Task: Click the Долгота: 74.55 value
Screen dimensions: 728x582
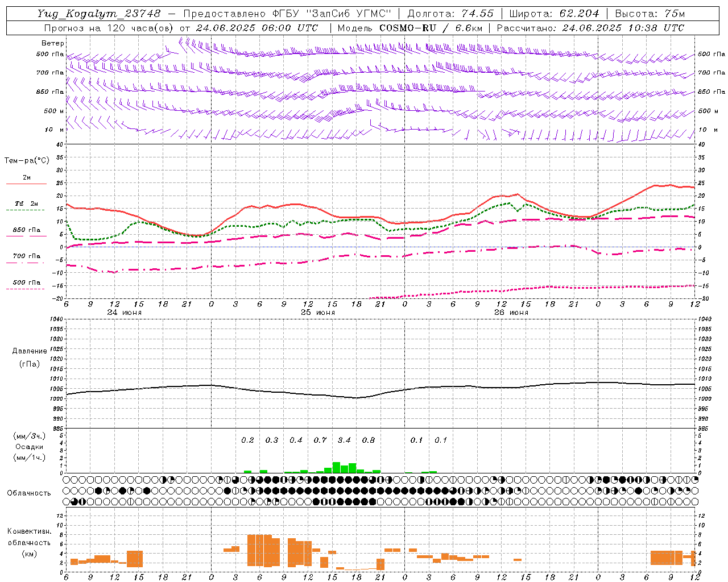Action: click(x=450, y=14)
